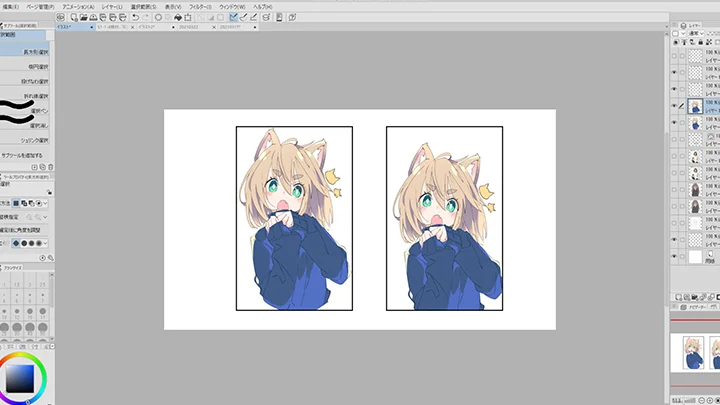Viewport: 720px width, 405px height.
Task: Open sub tool detail wrench icon
Action: (51, 258)
